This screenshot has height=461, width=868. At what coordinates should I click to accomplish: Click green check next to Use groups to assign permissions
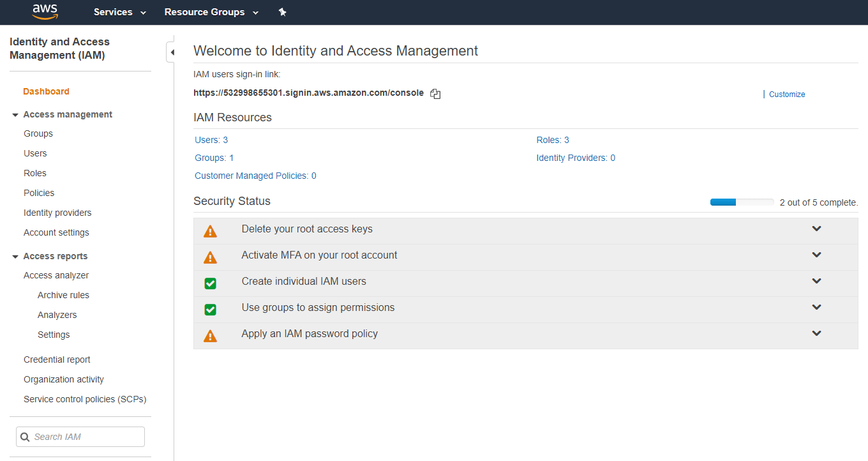[210, 310]
